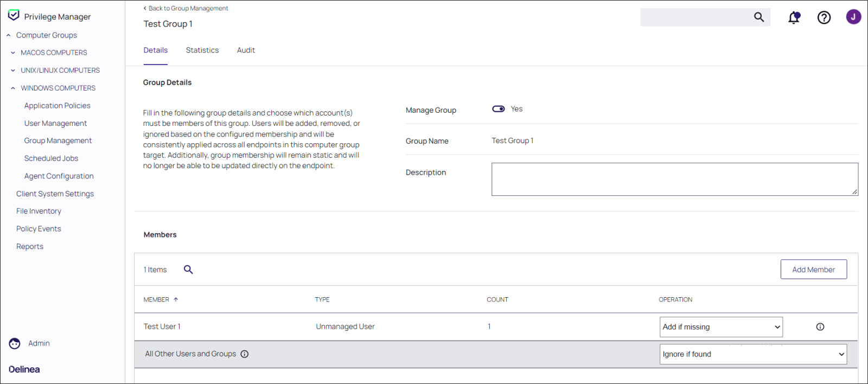The height and width of the screenshot is (384, 868).
Task: Click info icon beside Add if missing
Action: (x=820, y=327)
